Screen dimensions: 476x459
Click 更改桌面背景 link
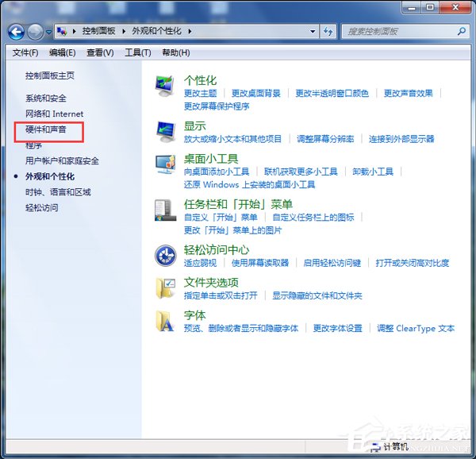pos(256,94)
